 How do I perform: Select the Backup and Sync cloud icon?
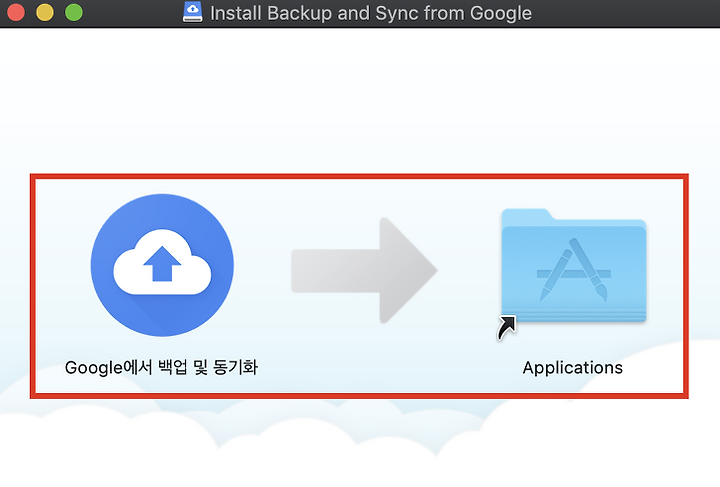[162, 265]
